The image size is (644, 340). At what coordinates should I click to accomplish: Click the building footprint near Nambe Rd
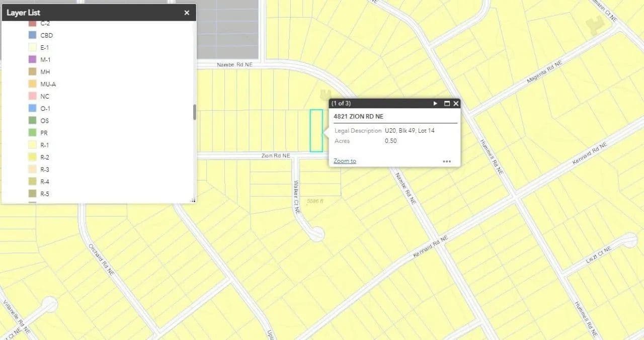[326, 94]
